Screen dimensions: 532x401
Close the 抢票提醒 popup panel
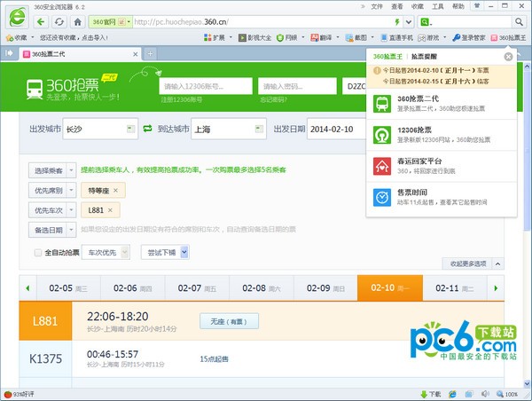(508, 57)
